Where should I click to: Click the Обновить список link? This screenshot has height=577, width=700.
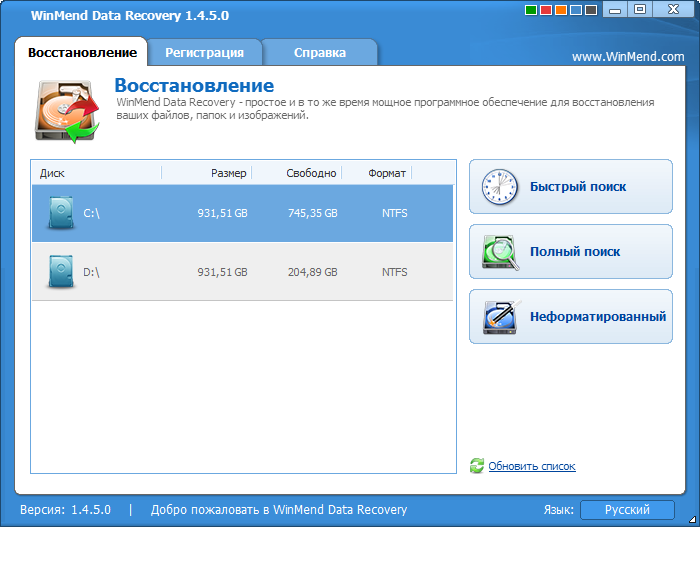coord(532,466)
